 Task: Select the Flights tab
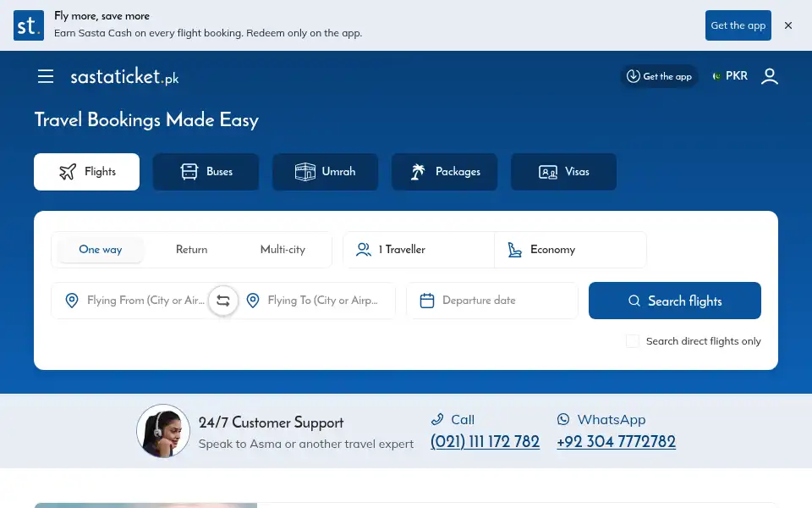[x=86, y=172]
